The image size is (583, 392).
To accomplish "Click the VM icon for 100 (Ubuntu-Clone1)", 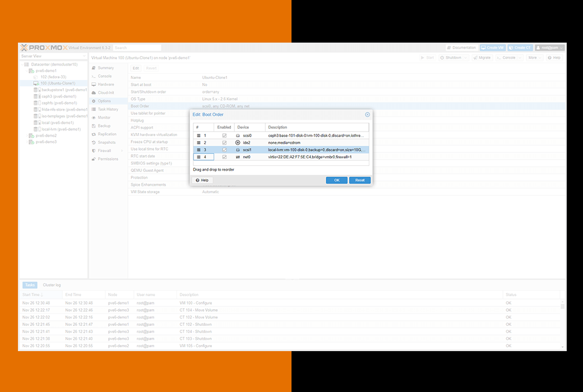I will [x=36, y=83].
